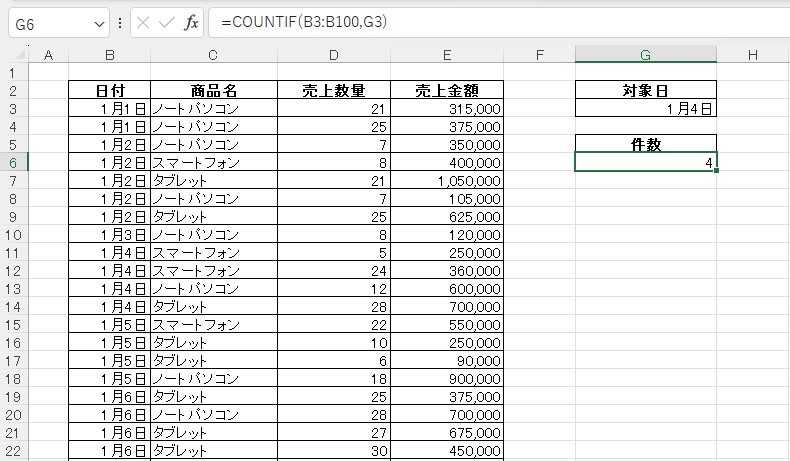
Task: Click the quantity cell 24 in row 12
Action: 334,271
